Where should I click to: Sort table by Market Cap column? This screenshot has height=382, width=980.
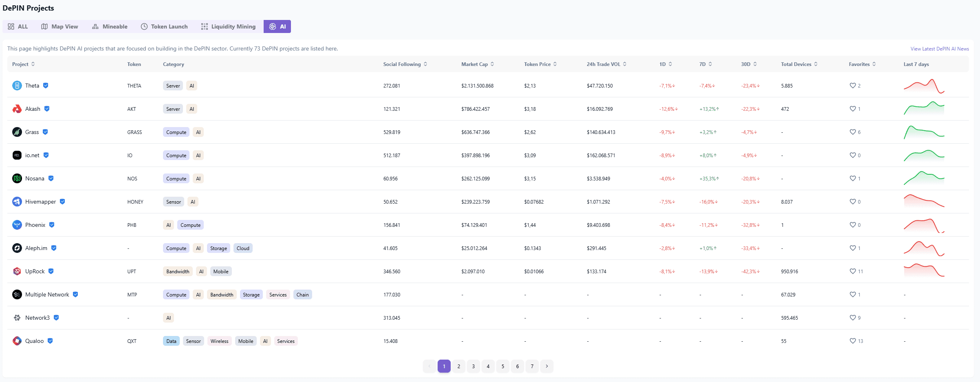coord(478,64)
